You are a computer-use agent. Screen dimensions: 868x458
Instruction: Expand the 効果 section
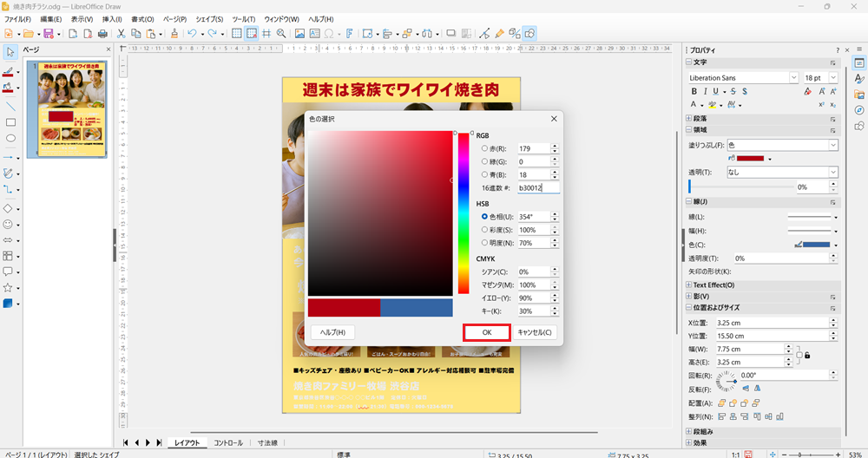coord(689,442)
